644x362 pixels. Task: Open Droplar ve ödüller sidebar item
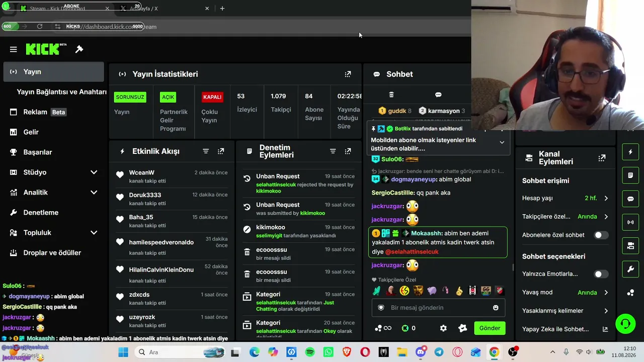53,253
